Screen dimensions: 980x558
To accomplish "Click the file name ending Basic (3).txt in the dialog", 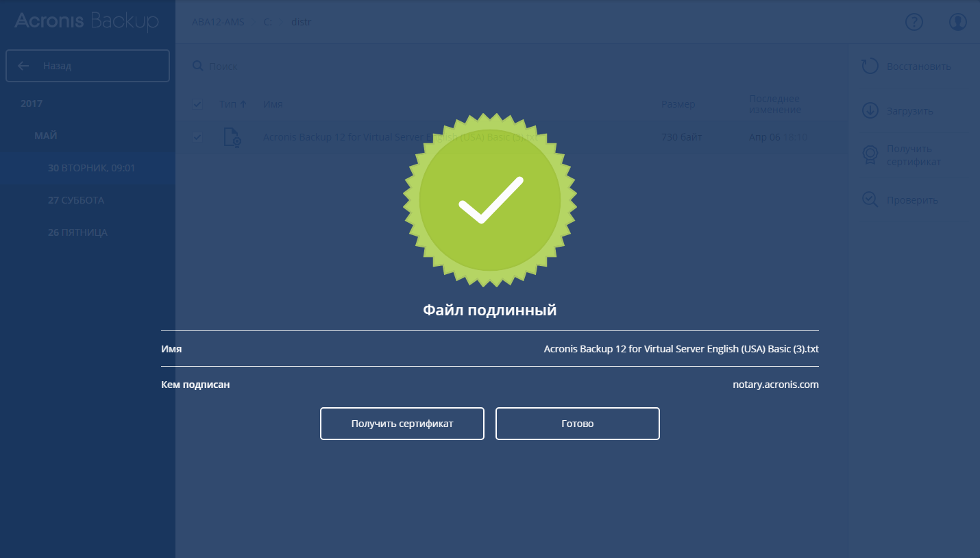I will [681, 349].
